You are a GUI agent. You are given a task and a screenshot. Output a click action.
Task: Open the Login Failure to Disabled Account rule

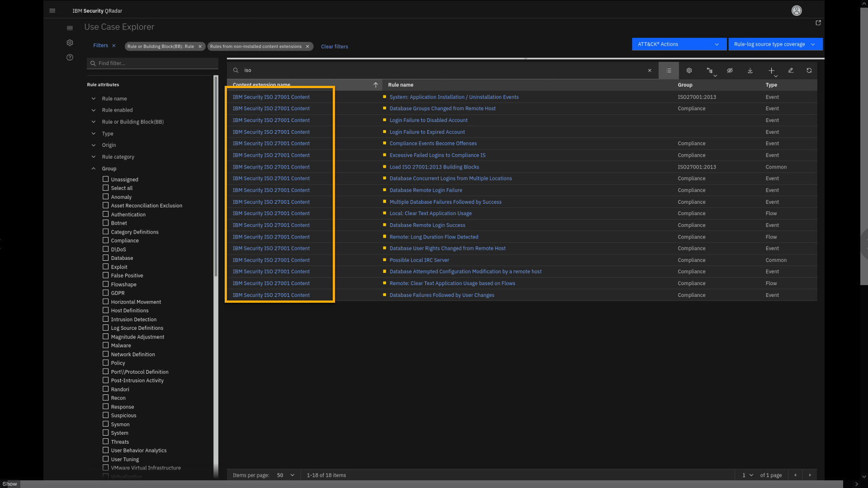tap(428, 120)
